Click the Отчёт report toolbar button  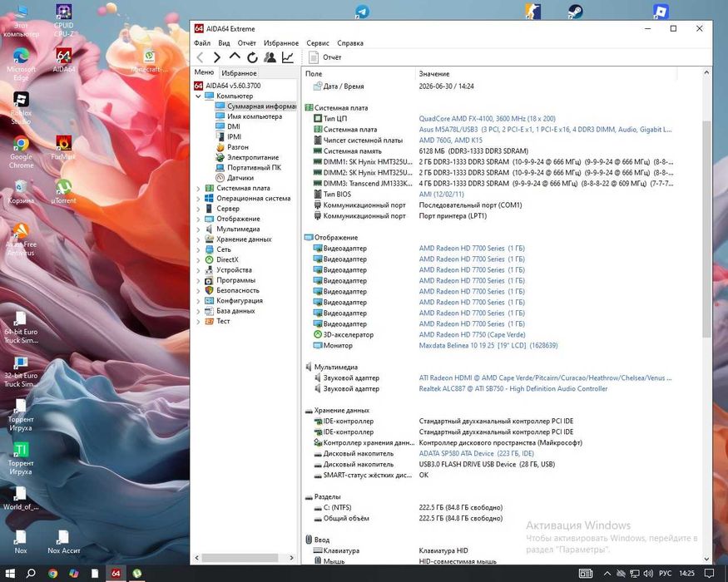325,57
